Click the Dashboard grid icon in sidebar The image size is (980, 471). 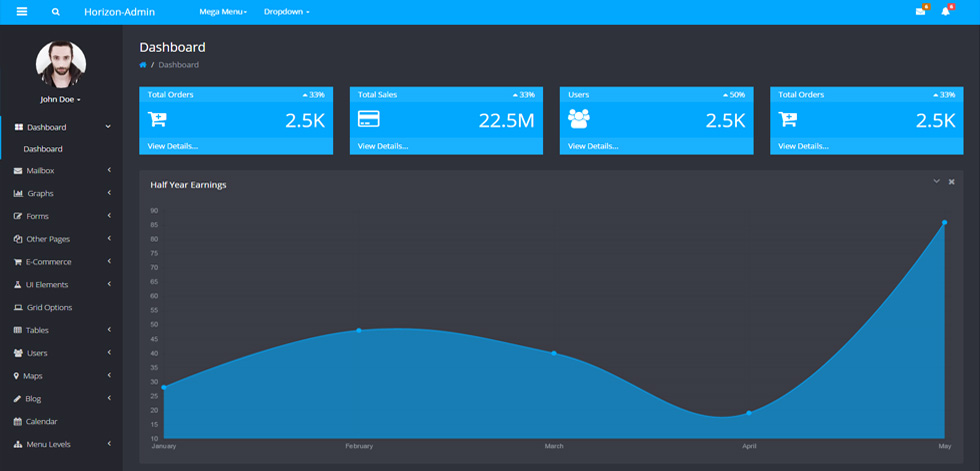(x=18, y=127)
